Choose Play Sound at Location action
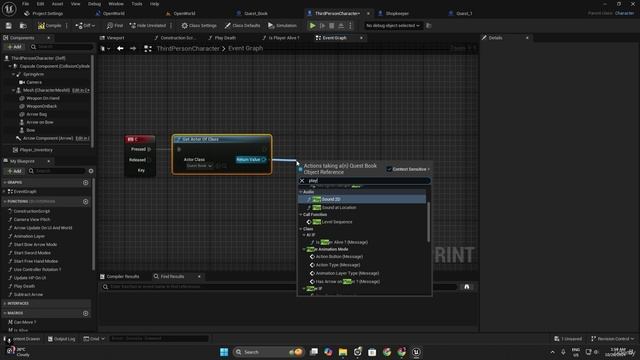The width and height of the screenshot is (640, 360). pyautogui.click(x=362, y=208)
